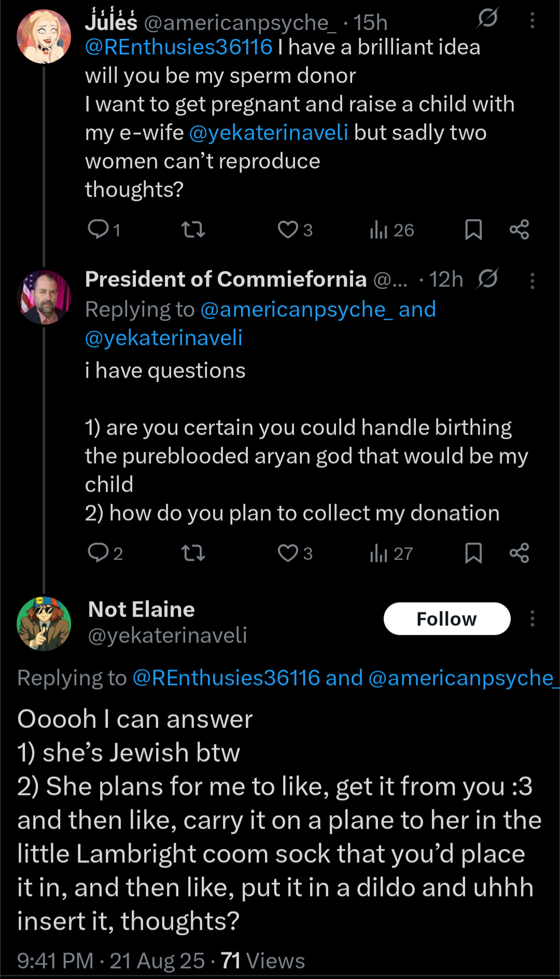Reply to President of Commiefornia's tweet
The image size is (560, 979).
tap(98, 553)
